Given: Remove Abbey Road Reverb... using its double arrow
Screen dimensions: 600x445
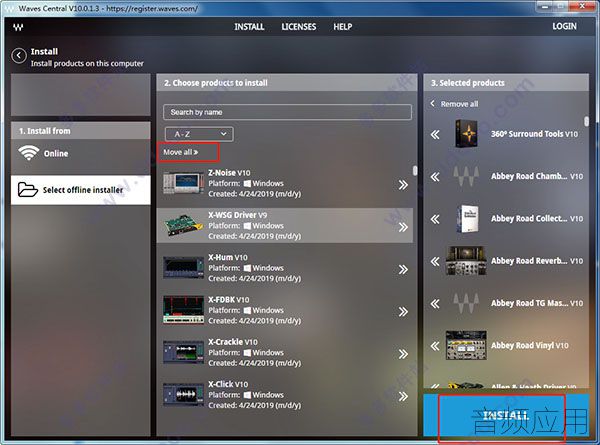Looking at the screenshot, I should click(x=435, y=261).
